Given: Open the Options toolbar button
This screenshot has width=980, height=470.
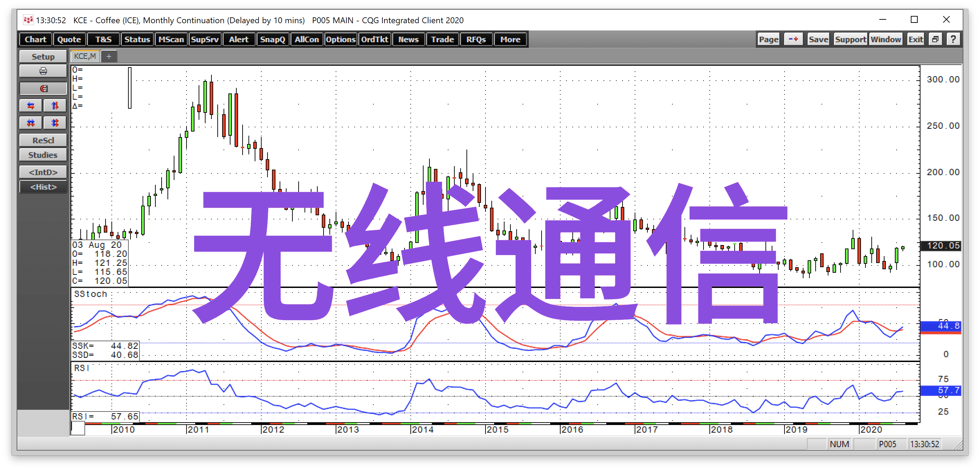Looking at the screenshot, I should pos(340,39).
